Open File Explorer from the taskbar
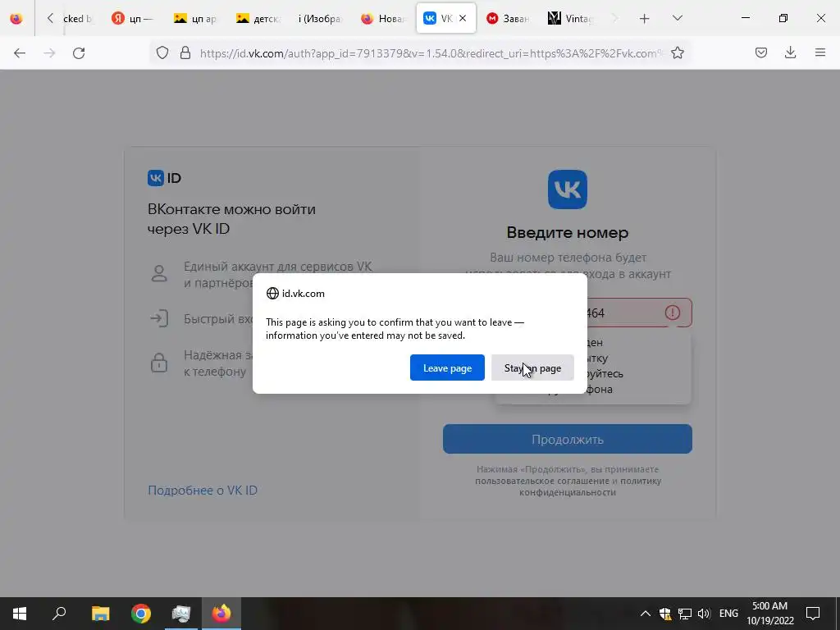Image resolution: width=840 pixels, height=630 pixels. [100, 614]
